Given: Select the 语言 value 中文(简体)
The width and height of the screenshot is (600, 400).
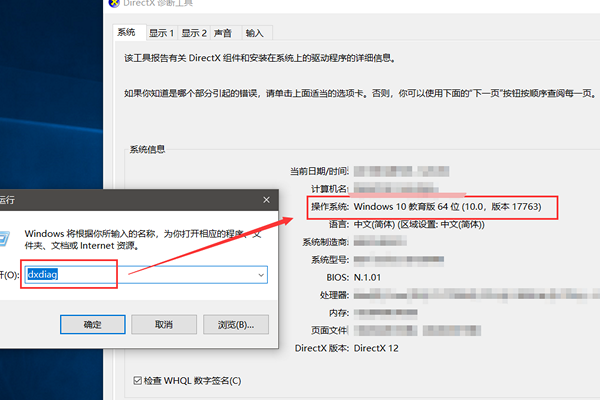Looking at the screenshot, I should pyautogui.click(x=419, y=224).
